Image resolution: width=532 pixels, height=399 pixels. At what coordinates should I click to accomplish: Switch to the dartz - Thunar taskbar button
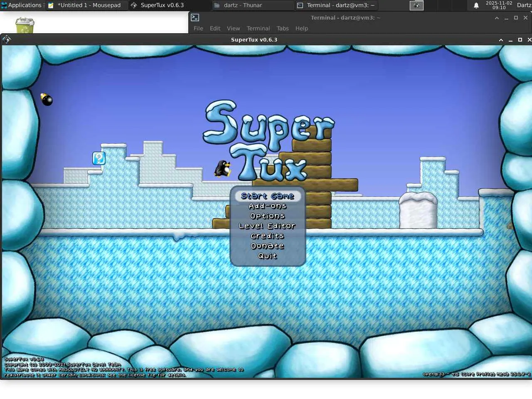tap(253, 5)
